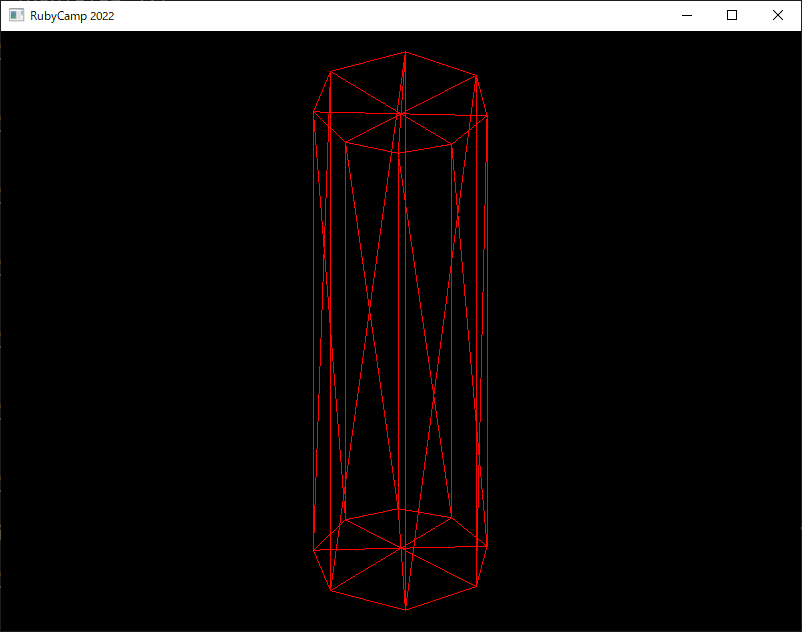Click the upper-right outer vertex of the top cap
The width and height of the screenshot is (802, 632).
(476, 76)
